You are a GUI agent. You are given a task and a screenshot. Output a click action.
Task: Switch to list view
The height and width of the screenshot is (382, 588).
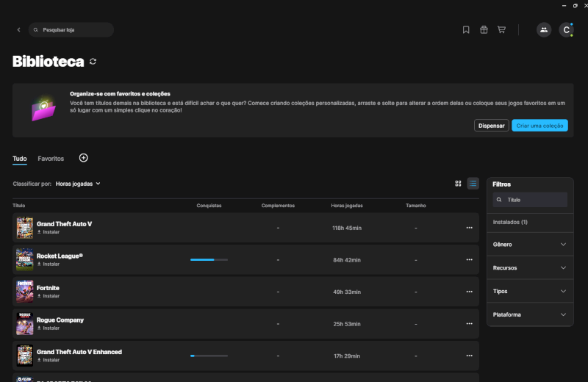[473, 184]
